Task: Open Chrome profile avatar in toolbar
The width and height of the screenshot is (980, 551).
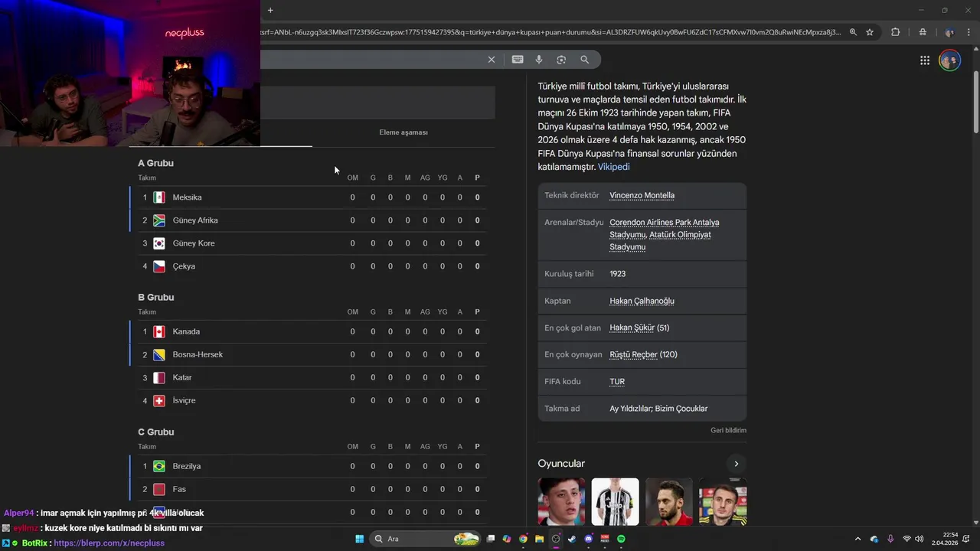Action: [x=949, y=32]
